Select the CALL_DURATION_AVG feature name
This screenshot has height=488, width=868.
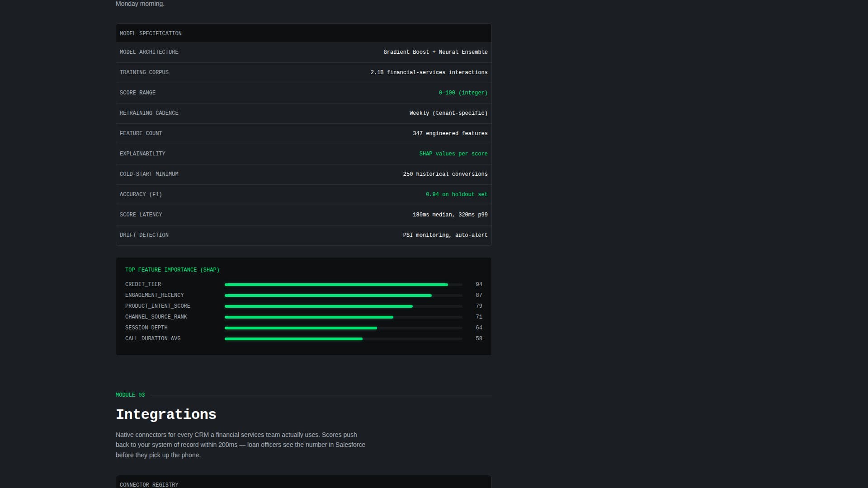153,338
